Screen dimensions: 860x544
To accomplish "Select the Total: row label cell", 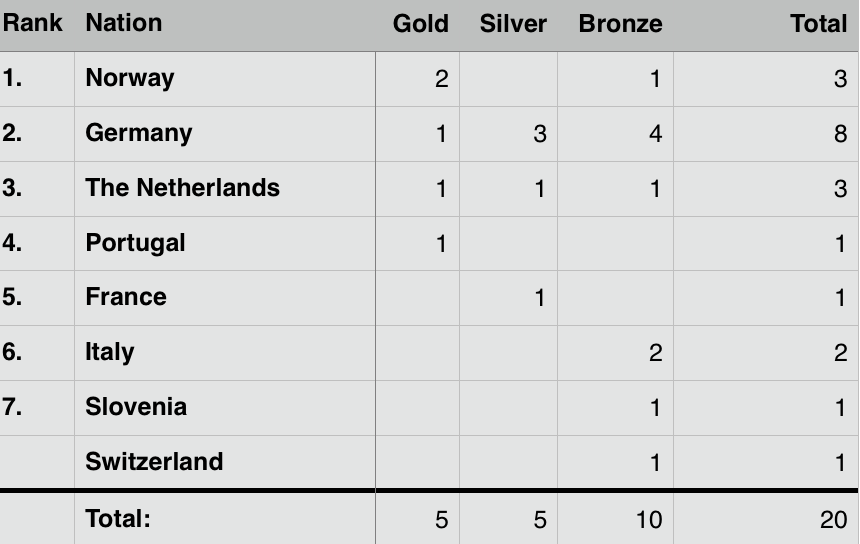I will click(x=225, y=519).
